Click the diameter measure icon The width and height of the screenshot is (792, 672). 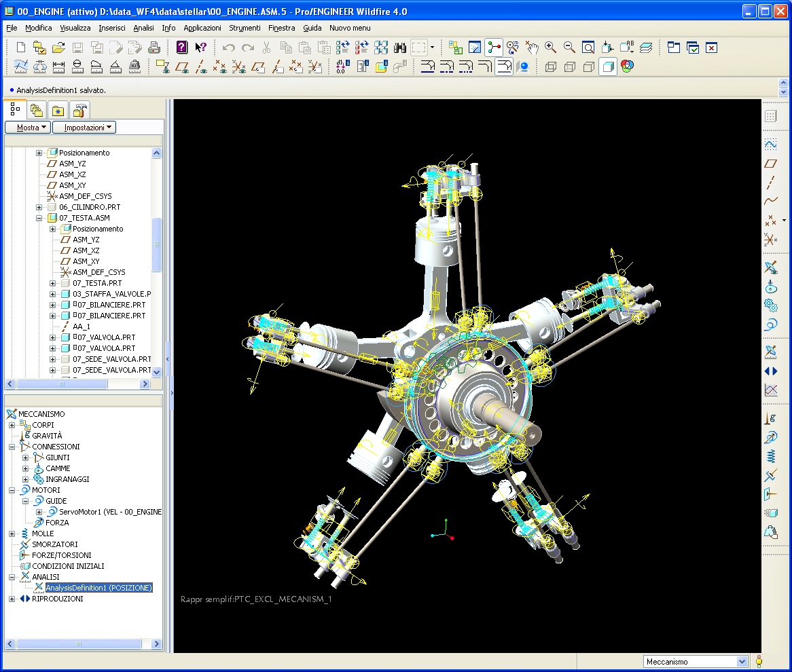pyautogui.click(x=77, y=66)
